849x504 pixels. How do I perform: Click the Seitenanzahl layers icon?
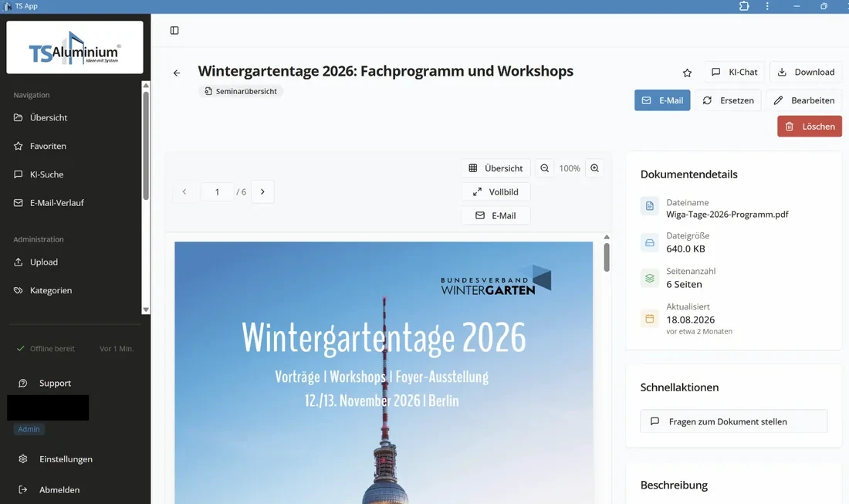[650, 279]
